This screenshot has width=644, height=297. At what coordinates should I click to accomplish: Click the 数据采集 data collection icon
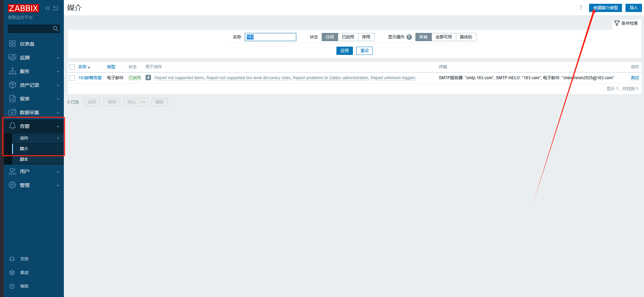point(12,112)
